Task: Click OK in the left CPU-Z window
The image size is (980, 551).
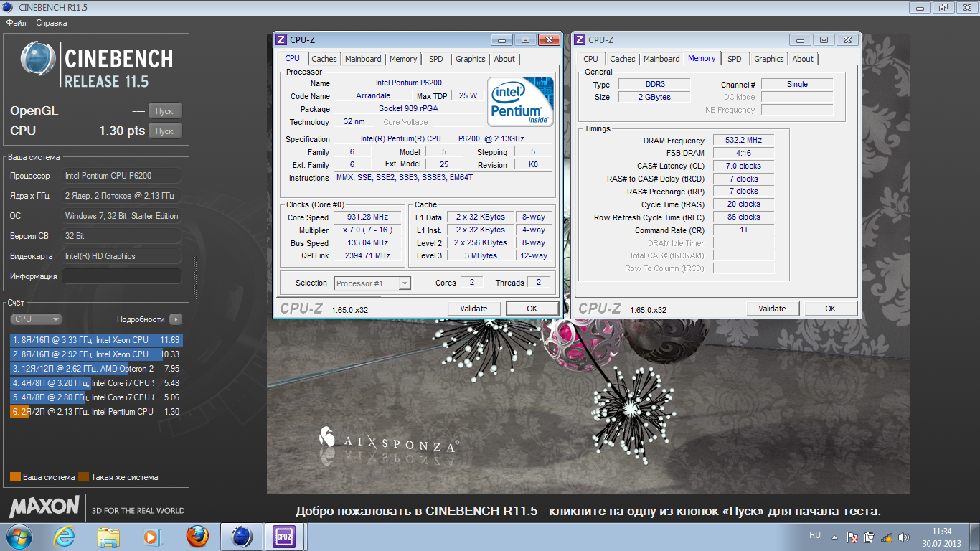Action: click(x=532, y=309)
